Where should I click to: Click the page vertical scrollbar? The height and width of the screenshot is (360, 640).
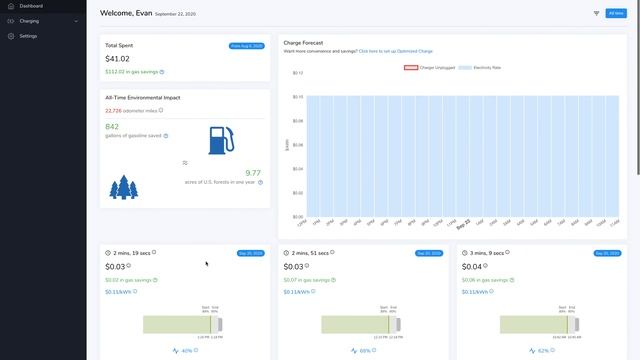point(638,88)
